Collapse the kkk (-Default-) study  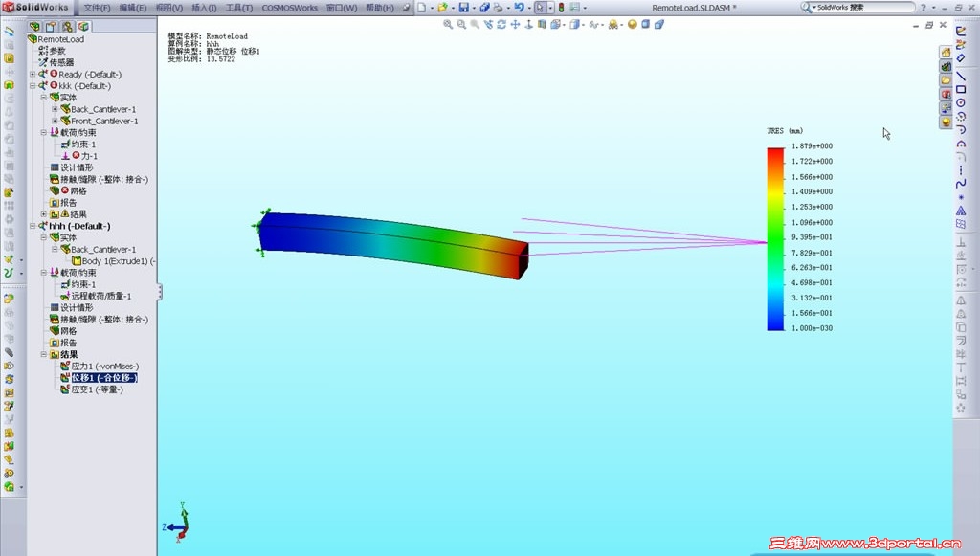[x=33, y=85]
